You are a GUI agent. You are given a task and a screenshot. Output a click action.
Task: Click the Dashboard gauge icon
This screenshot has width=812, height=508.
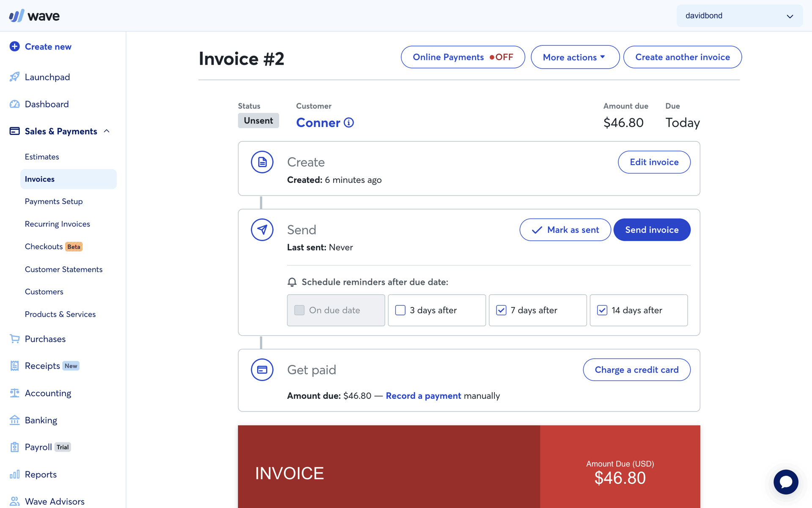14,104
